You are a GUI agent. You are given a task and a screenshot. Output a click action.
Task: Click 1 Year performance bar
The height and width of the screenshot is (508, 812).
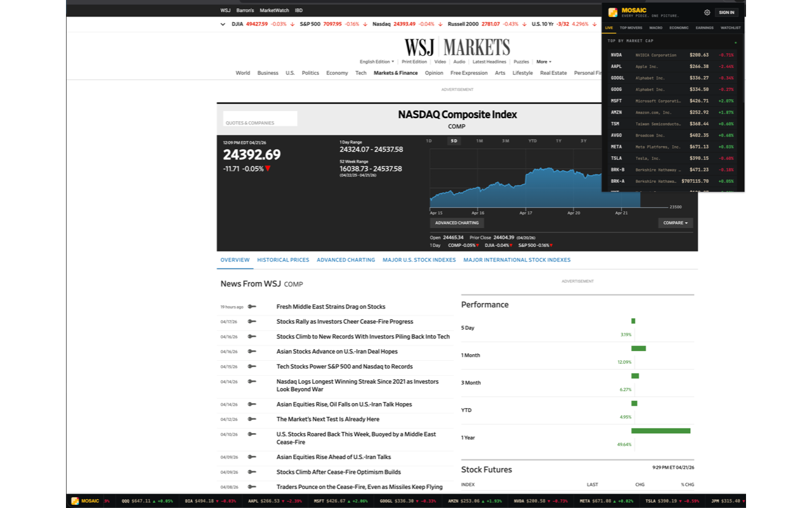[660, 431]
